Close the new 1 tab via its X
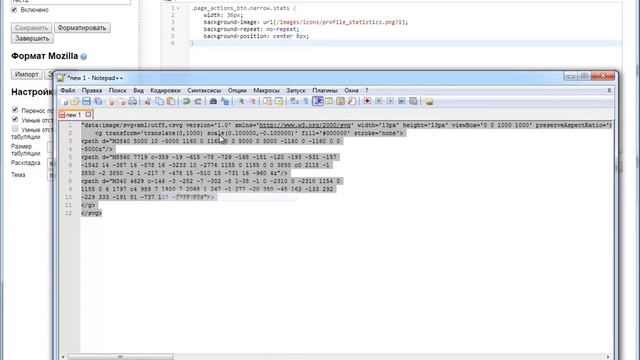 click(88, 115)
